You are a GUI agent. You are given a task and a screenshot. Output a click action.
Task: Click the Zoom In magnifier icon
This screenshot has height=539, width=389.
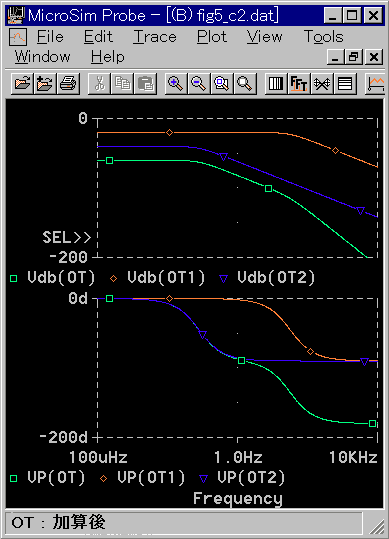(176, 84)
